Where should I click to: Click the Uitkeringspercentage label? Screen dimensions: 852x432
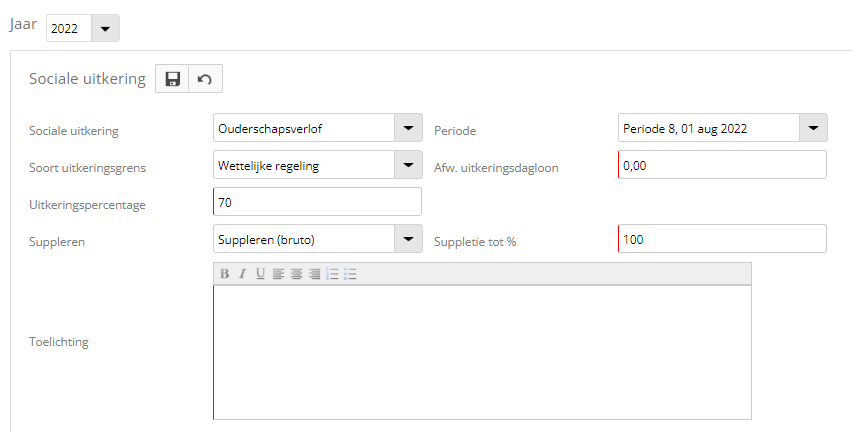point(87,205)
